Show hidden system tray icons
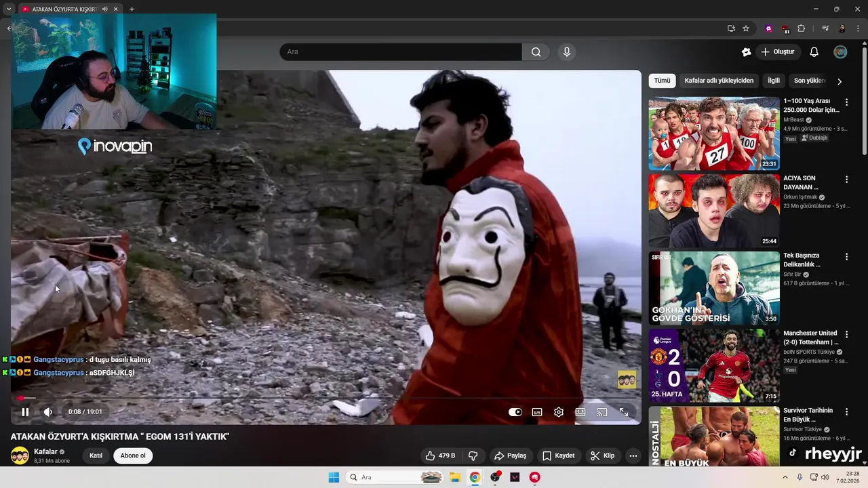 785,477
